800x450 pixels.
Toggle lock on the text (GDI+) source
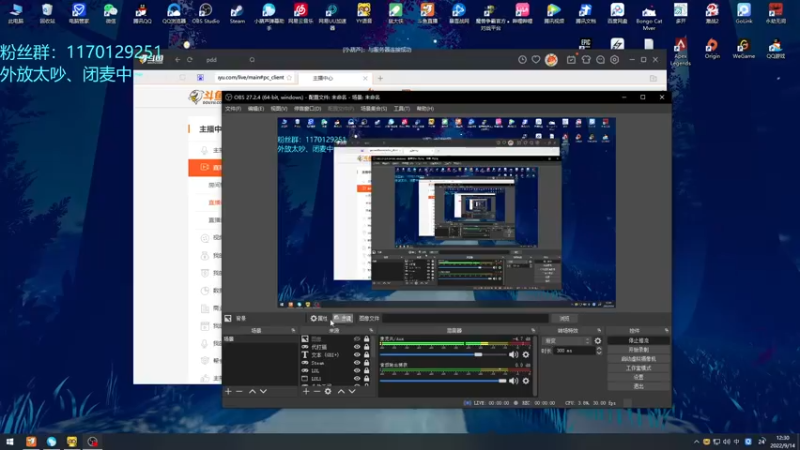tap(366, 355)
